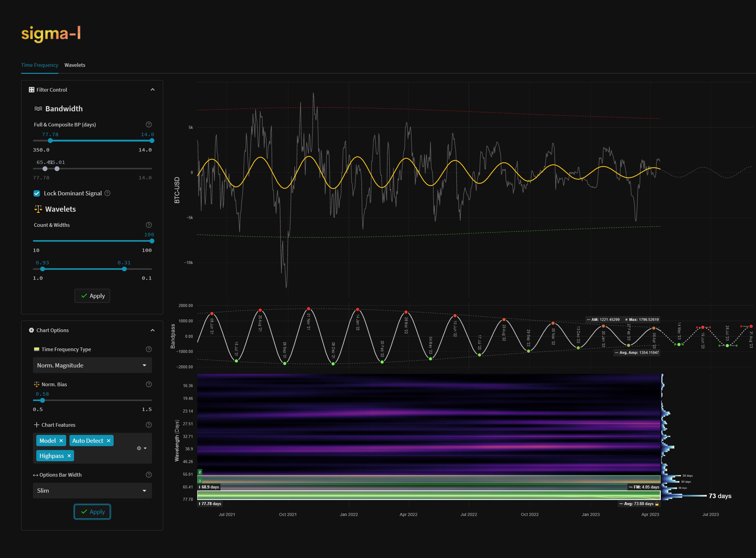
Task: Click the sigma-l logo
Action: click(x=51, y=34)
